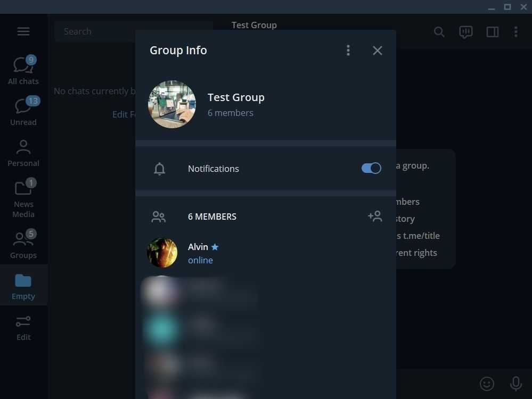Screen dimensions: 532x399
Task: Toggle the right sidebar panel icon
Action: point(492,32)
